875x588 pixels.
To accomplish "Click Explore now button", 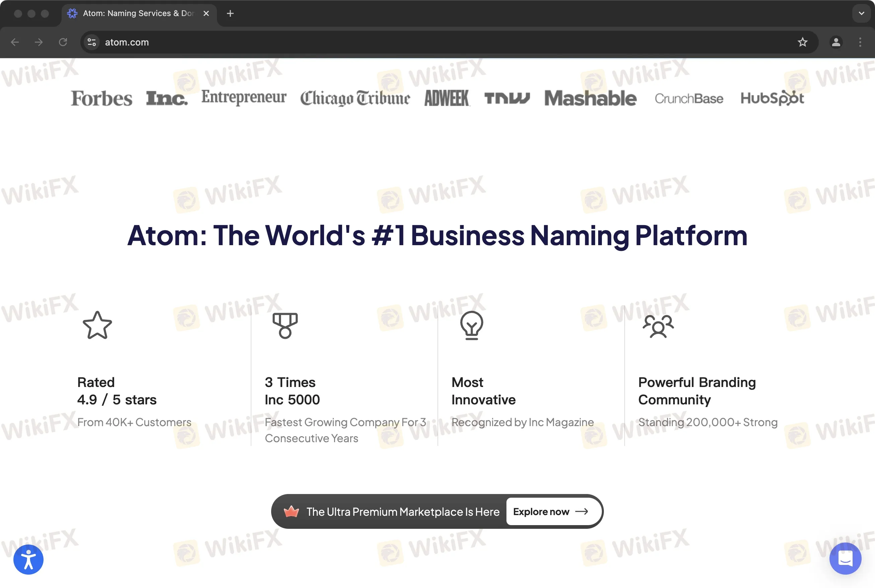I will 550,511.
